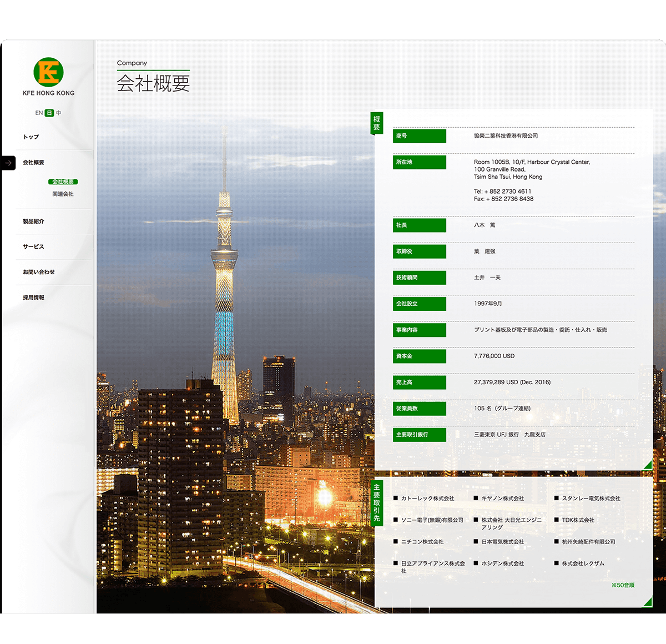Click the お問い合わせ contact link
Viewport: 666px width, 644px height.
pyautogui.click(x=39, y=272)
